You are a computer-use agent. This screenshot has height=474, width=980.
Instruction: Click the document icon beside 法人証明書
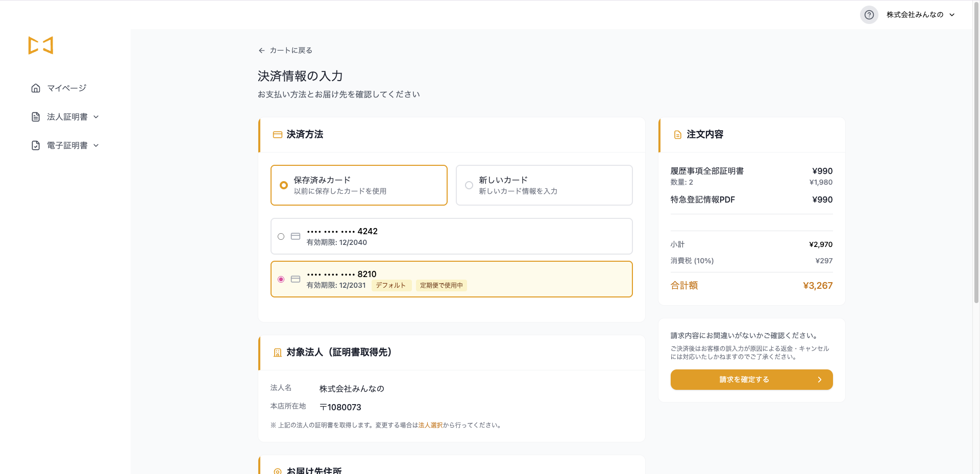coord(36,117)
